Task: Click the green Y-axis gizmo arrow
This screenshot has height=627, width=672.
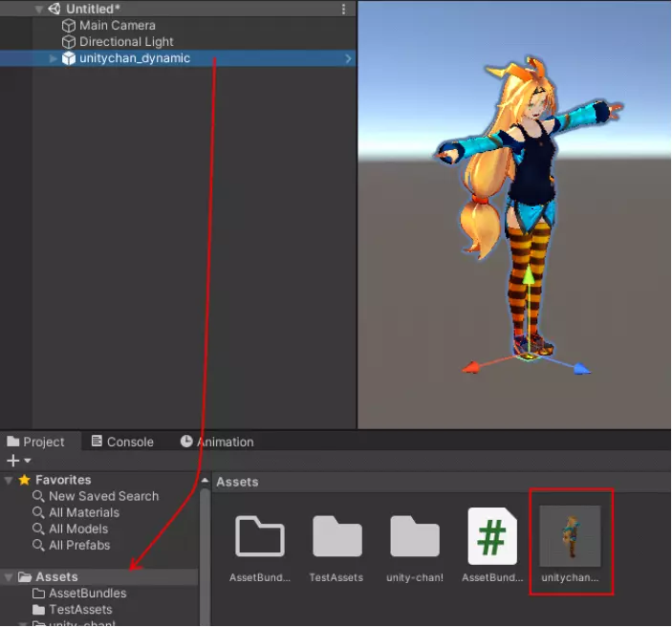Action: click(529, 274)
